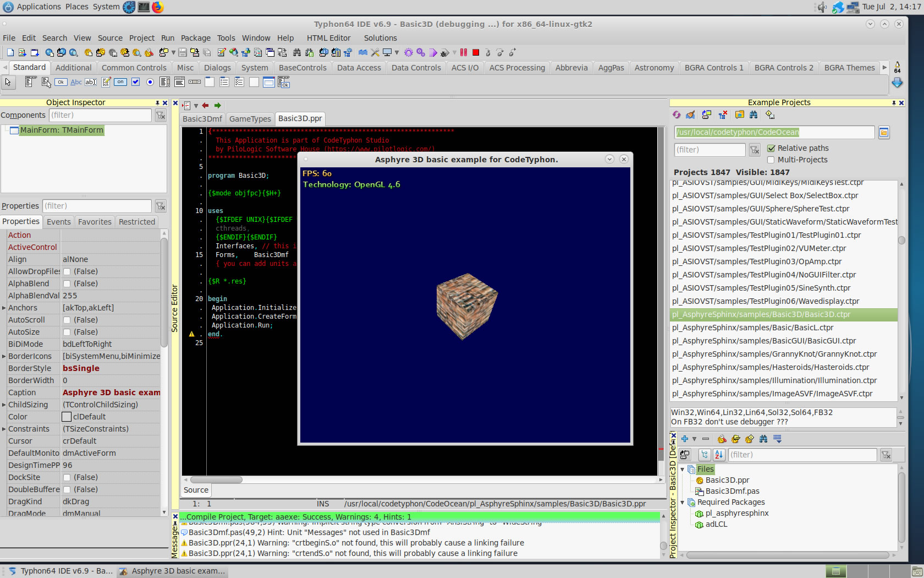
Task: Toggle the AllowDropFiles property checkbox
Action: click(67, 271)
